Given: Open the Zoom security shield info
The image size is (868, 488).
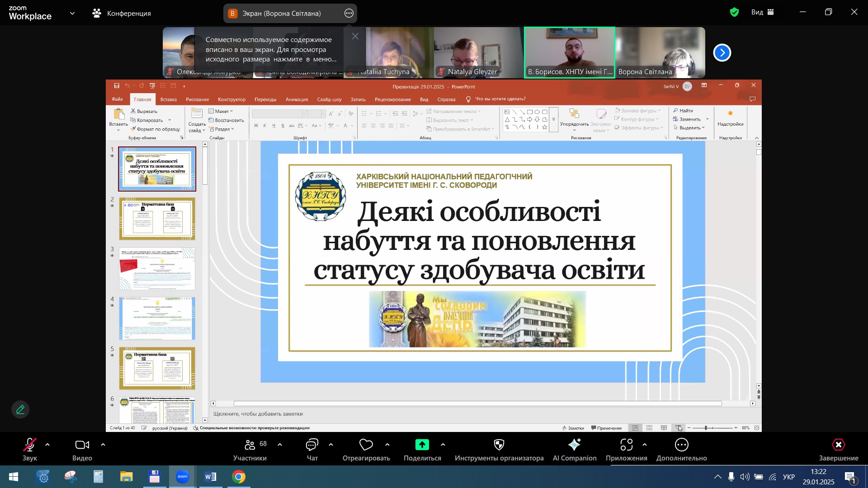Looking at the screenshot, I should coord(735,13).
